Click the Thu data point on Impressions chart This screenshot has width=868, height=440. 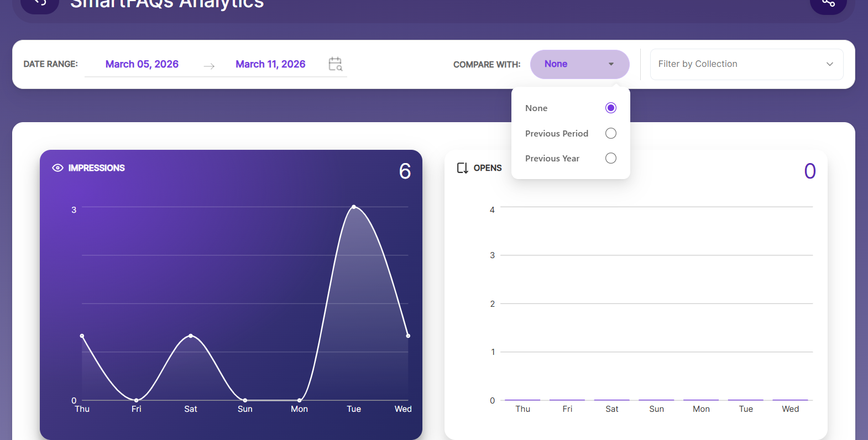[82, 336]
